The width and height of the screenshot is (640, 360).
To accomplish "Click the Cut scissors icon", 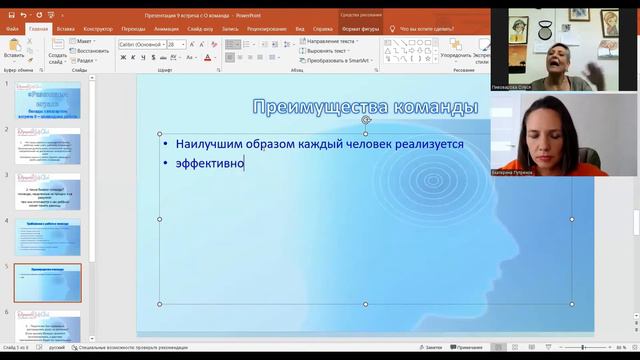I will click(30, 41).
